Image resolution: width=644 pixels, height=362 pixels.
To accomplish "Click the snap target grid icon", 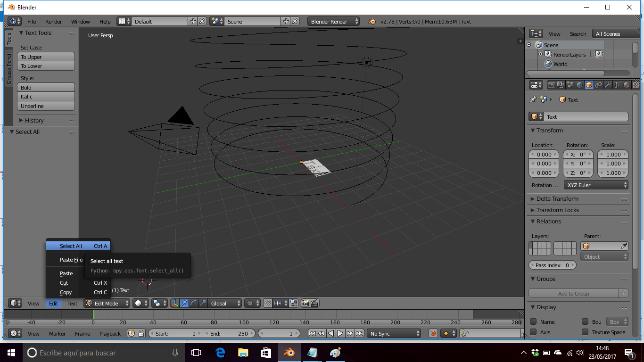I will point(294,303).
